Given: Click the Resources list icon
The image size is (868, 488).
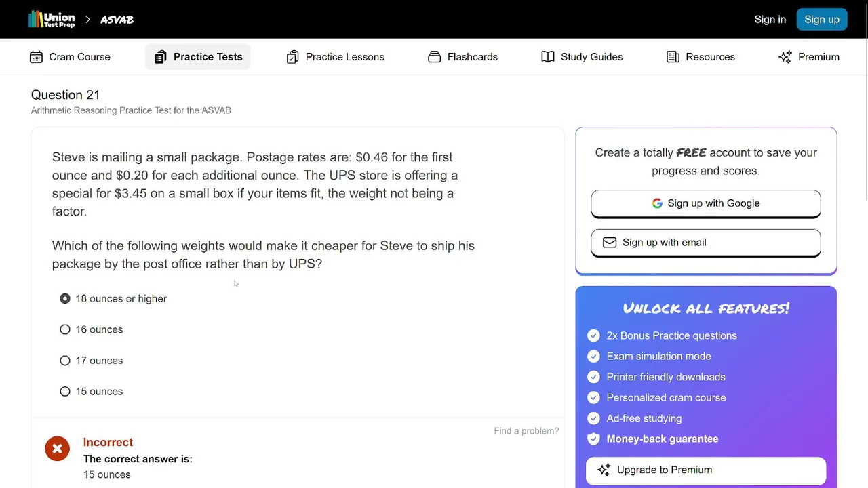Looking at the screenshot, I should click(x=673, y=57).
